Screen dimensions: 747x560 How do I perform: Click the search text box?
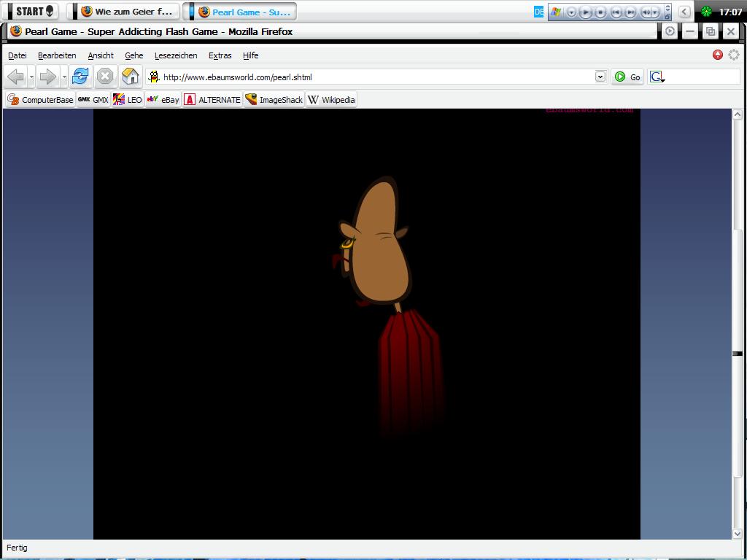click(703, 77)
